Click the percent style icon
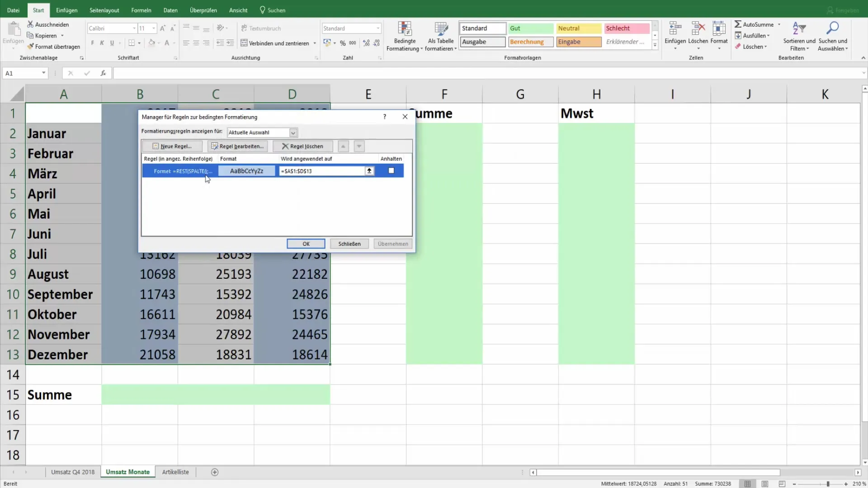 click(343, 43)
